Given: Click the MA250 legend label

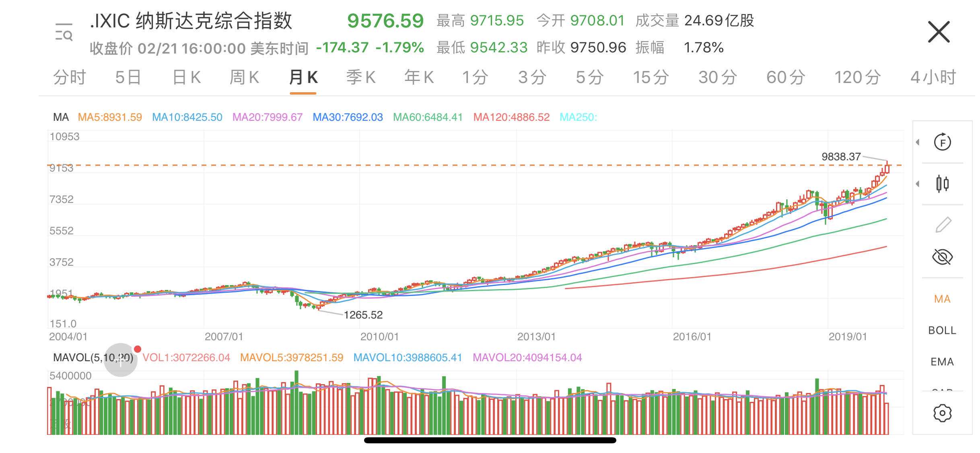Looking at the screenshot, I should [579, 117].
